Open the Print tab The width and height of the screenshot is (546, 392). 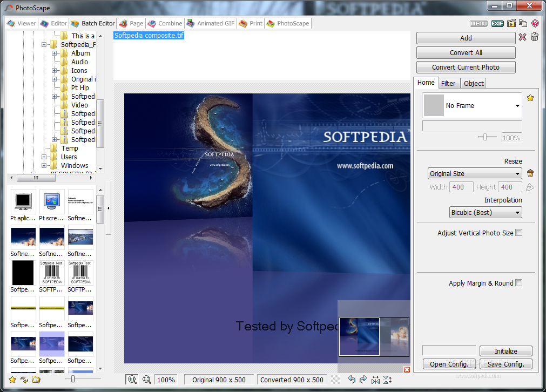(x=251, y=23)
